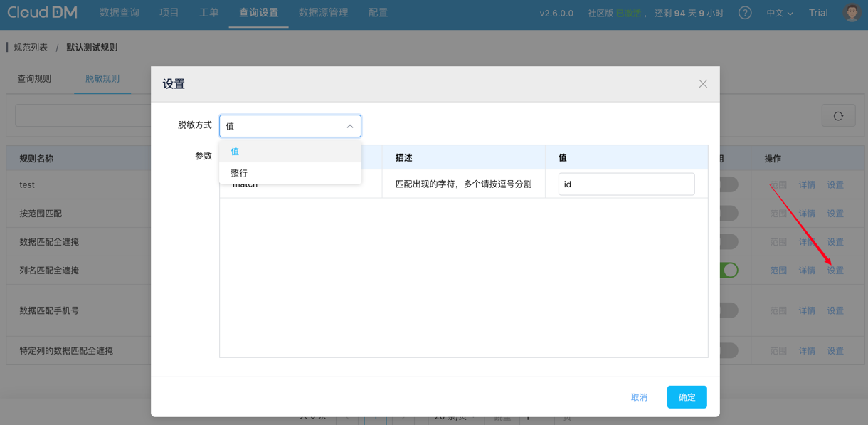
Task: Toggle the 列名匹配全遮掩 rule switch
Action: 728,271
